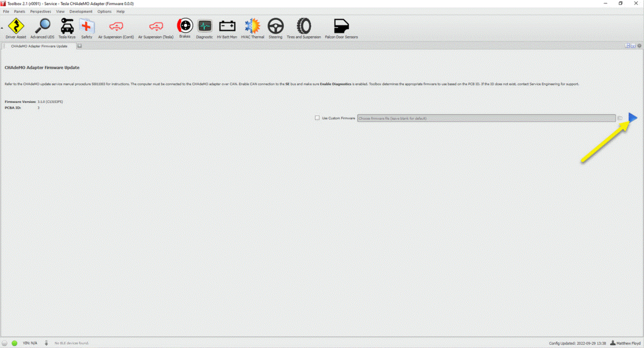644x348 pixels.
Task: Enable the Use Custom Firmware checkbox
Action: tap(317, 118)
